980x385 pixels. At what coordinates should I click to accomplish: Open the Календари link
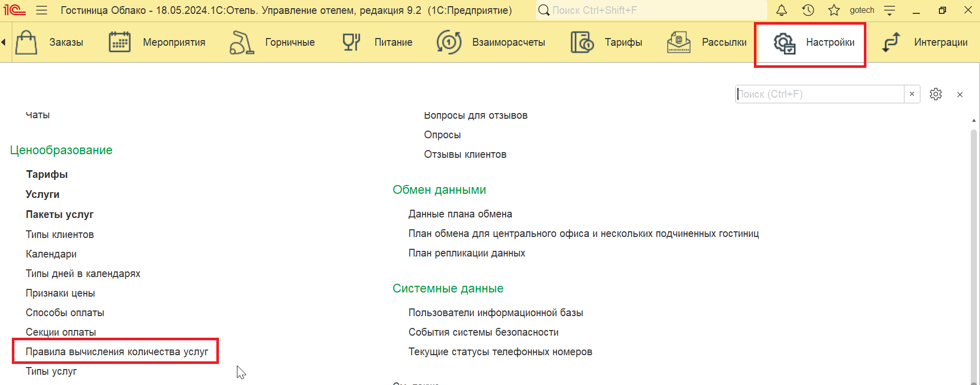[x=51, y=254]
